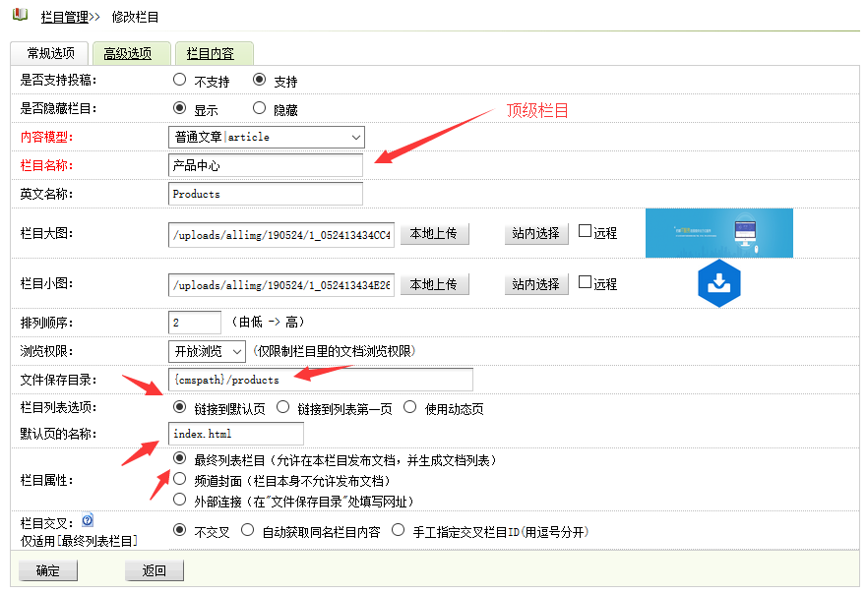This screenshot has height=594, width=868.
Task: Open the 浏览权限 dropdown
Action: pyautogui.click(x=208, y=350)
